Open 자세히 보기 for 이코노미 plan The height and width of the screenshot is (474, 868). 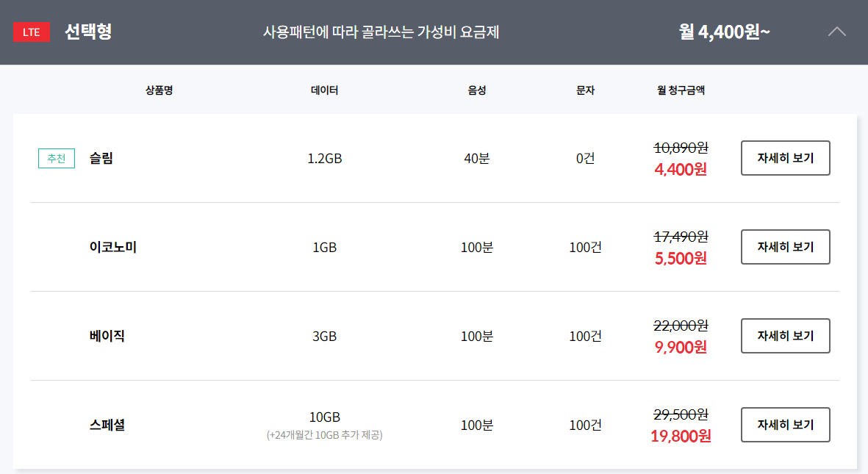(x=785, y=247)
